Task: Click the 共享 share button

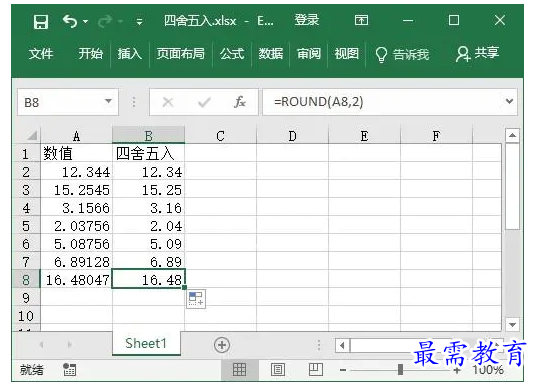Action: [x=477, y=54]
